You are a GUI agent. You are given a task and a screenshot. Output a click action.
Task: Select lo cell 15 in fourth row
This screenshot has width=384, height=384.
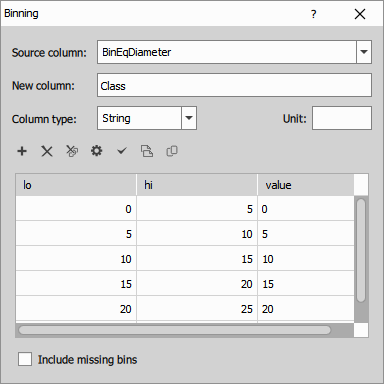coord(76,284)
